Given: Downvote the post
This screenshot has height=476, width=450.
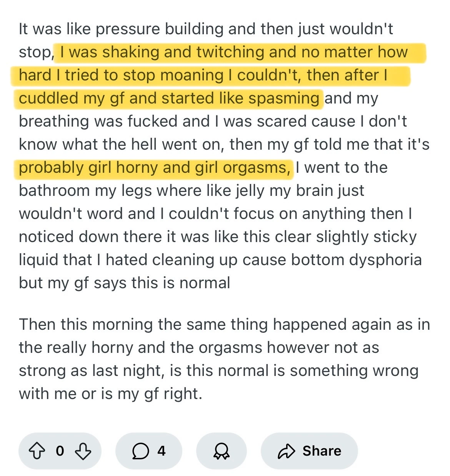Looking at the screenshot, I should click(x=83, y=451).
